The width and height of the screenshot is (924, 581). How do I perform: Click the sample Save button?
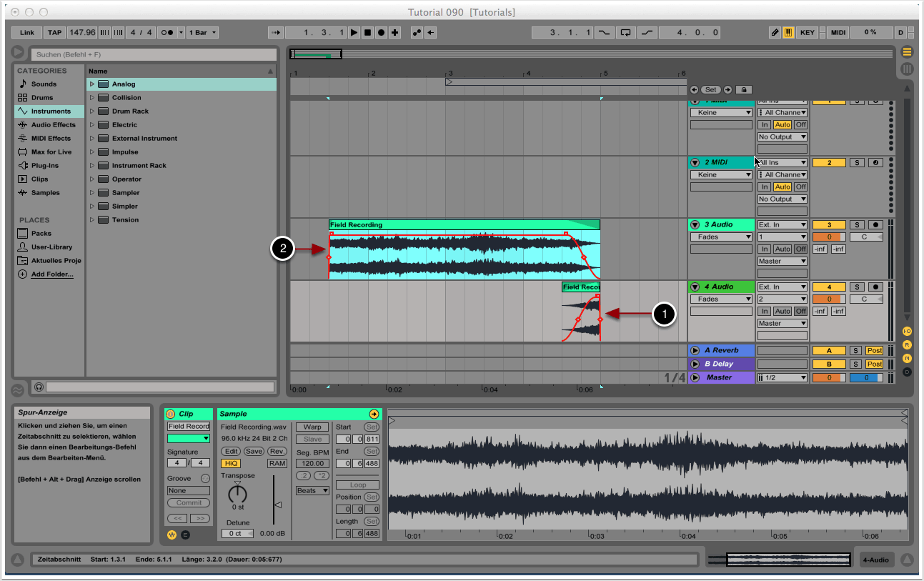(254, 452)
